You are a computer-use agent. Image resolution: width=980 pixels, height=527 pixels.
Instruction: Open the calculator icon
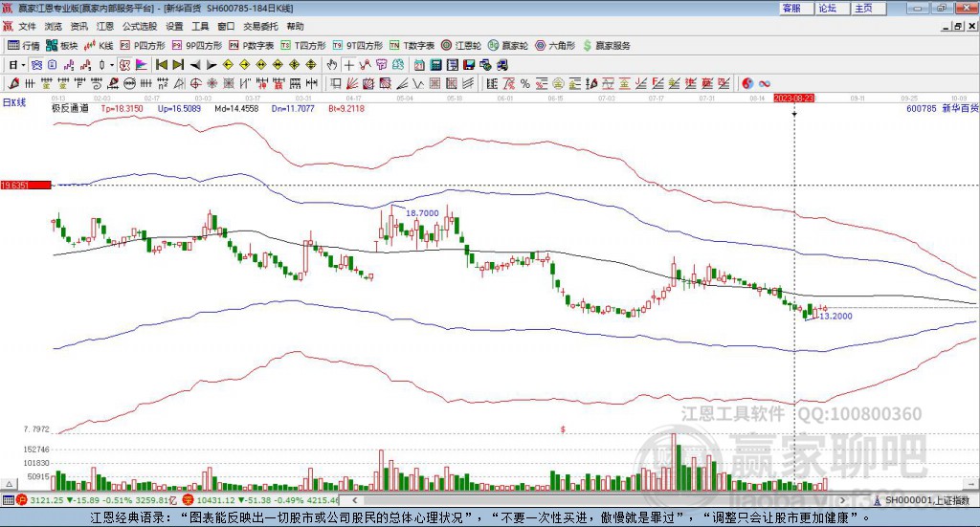click(435, 65)
